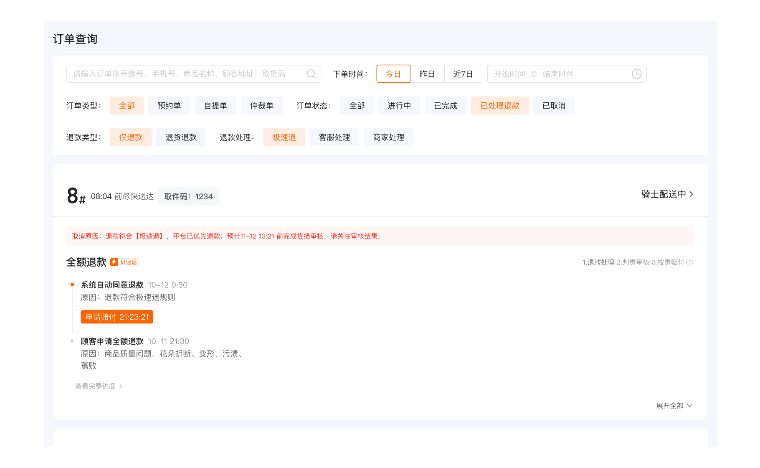Click the order number 8# label

pos(76,196)
